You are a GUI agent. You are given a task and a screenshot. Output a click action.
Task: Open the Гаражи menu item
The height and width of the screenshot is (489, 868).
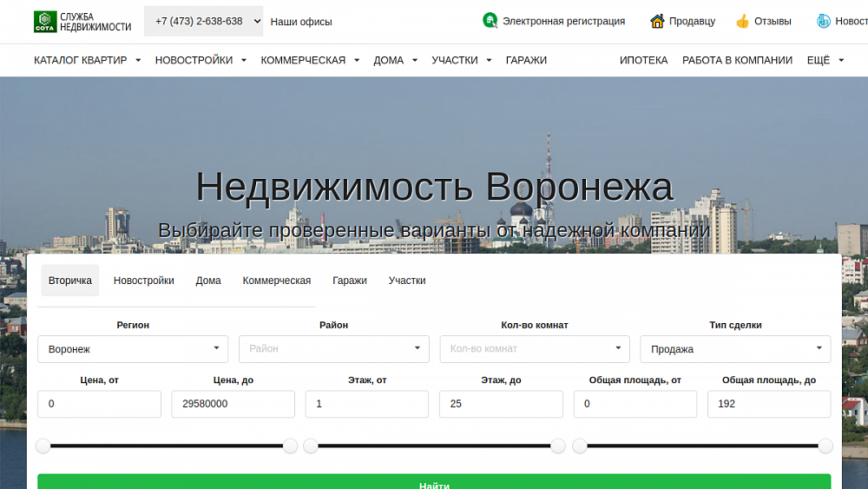pos(526,60)
